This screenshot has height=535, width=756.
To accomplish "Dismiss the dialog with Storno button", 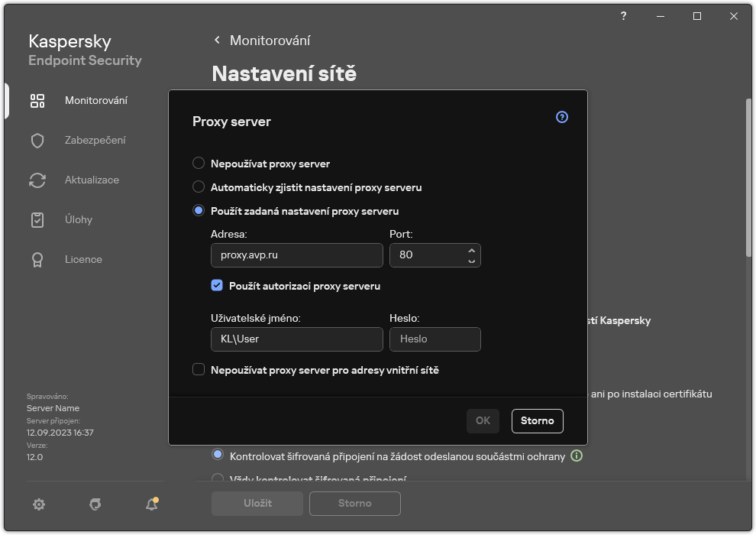I will click(x=537, y=420).
